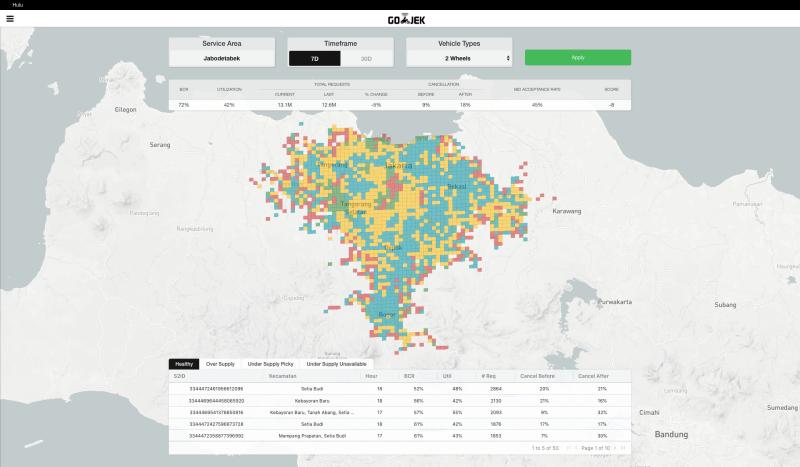Sort by the Hour column header
The height and width of the screenshot is (467, 800).
tap(371, 376)
